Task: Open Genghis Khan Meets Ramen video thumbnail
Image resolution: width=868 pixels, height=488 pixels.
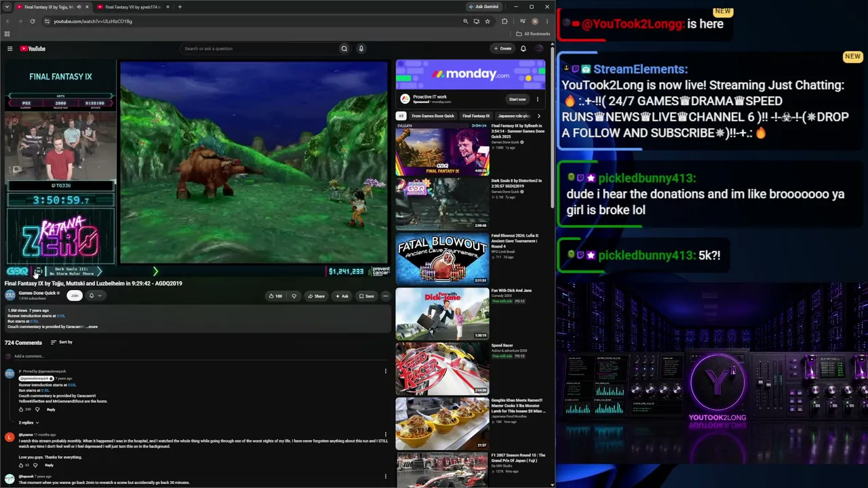Action: click(x=442, y=424)
